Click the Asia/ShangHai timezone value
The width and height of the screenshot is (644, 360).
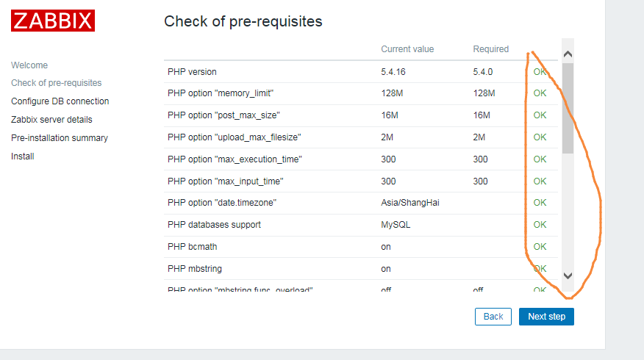point(410,203)
